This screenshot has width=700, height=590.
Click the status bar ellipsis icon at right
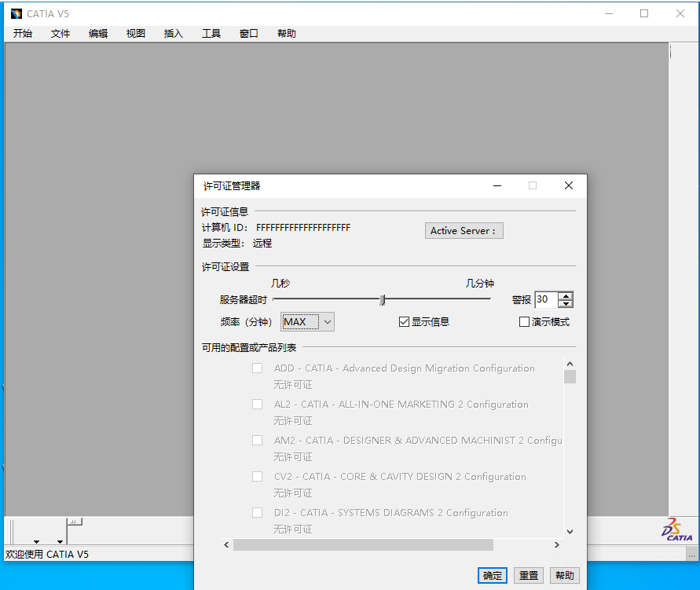click(x=691, y=555)
